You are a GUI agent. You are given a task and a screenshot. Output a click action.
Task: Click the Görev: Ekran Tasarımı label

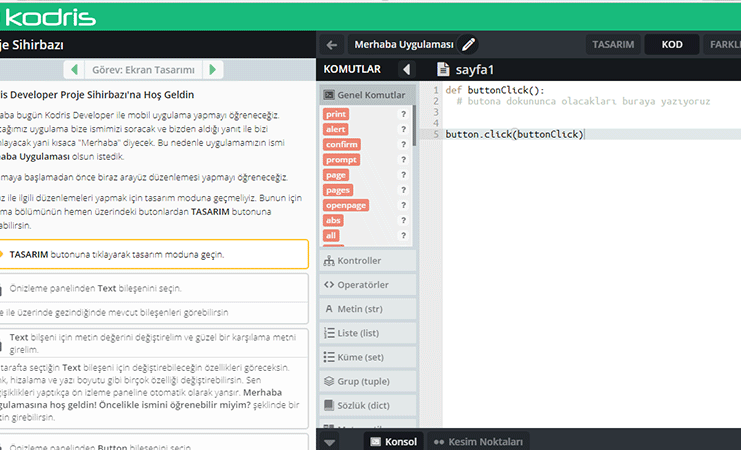pos(143,70)
